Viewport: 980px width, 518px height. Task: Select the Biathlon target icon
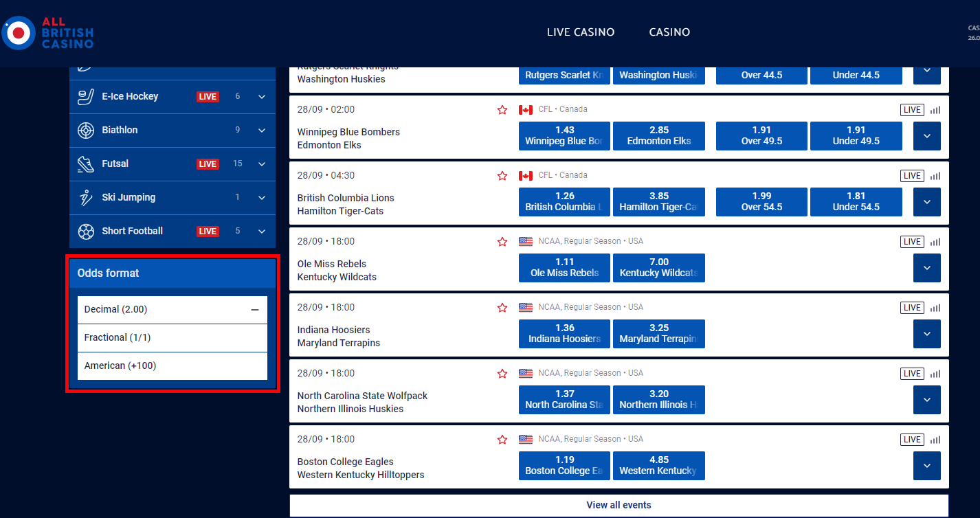point(85,130)
